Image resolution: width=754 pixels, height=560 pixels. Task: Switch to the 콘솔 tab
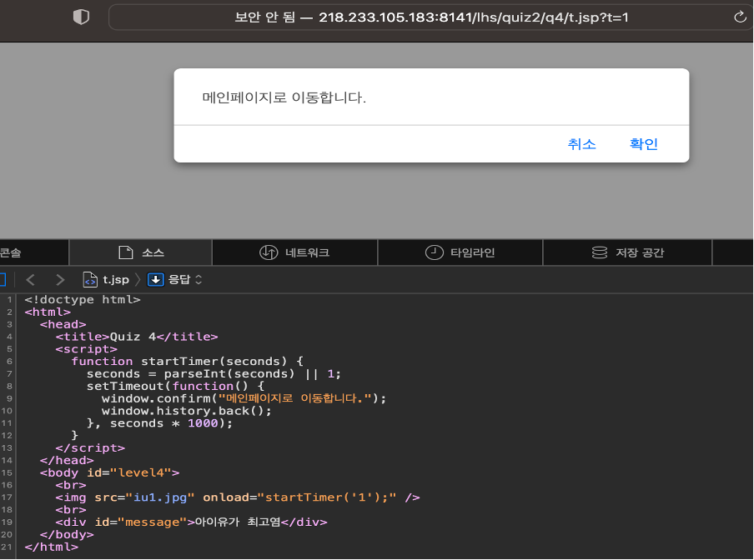pyautogui.click(x=33, y=252)
